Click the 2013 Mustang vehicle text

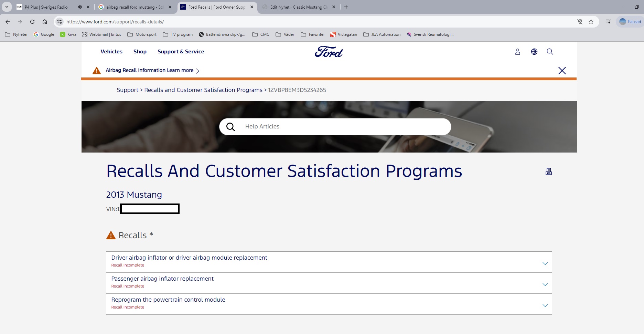click(134, 195)
